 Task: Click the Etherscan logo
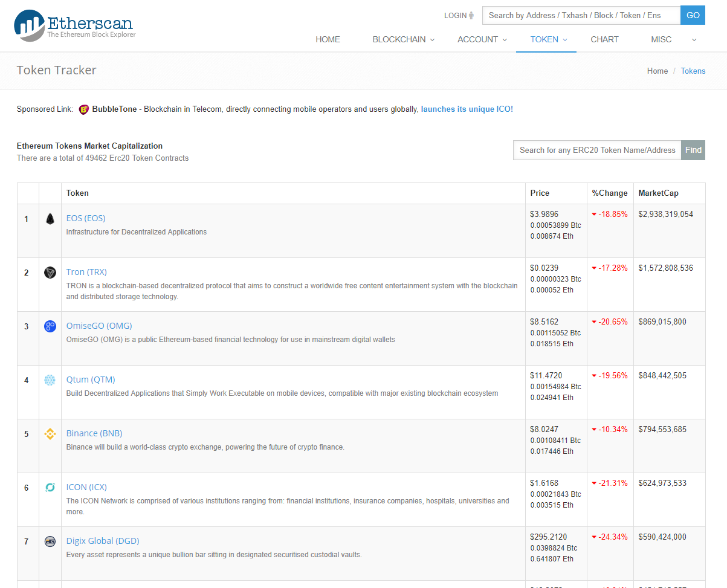coord(75,25)
